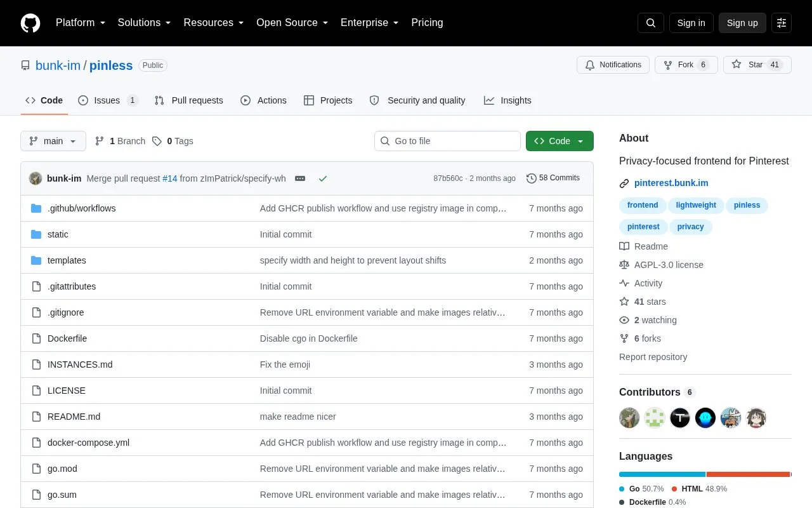Click Report repository
Screen dimensions: 812x508
[653, 357]
